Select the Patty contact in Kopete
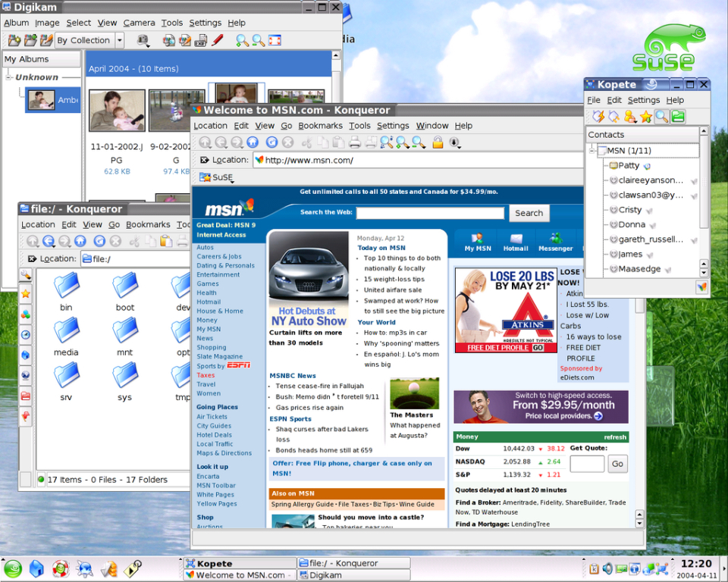The image size is (728, 582). tap(629, 166)
